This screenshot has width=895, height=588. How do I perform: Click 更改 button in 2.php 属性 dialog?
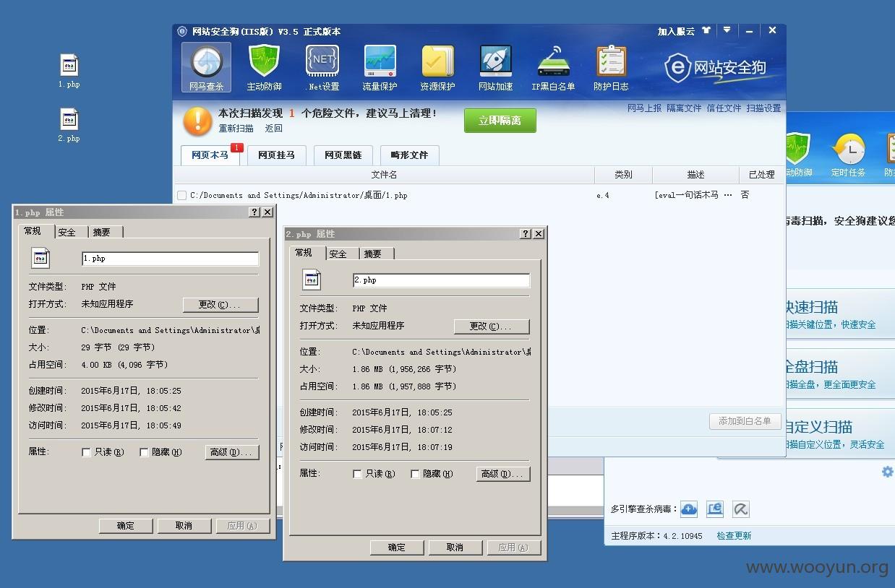492,327
